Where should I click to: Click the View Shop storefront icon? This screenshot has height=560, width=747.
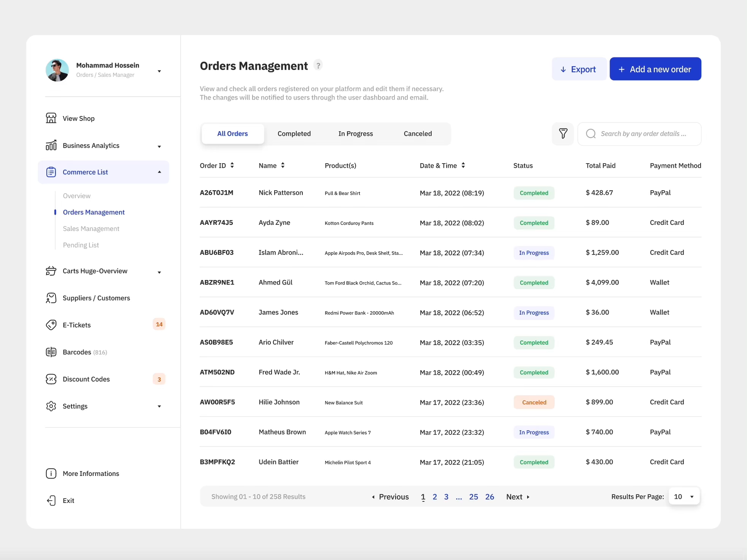pyautogui.click(x=51, y=118)
